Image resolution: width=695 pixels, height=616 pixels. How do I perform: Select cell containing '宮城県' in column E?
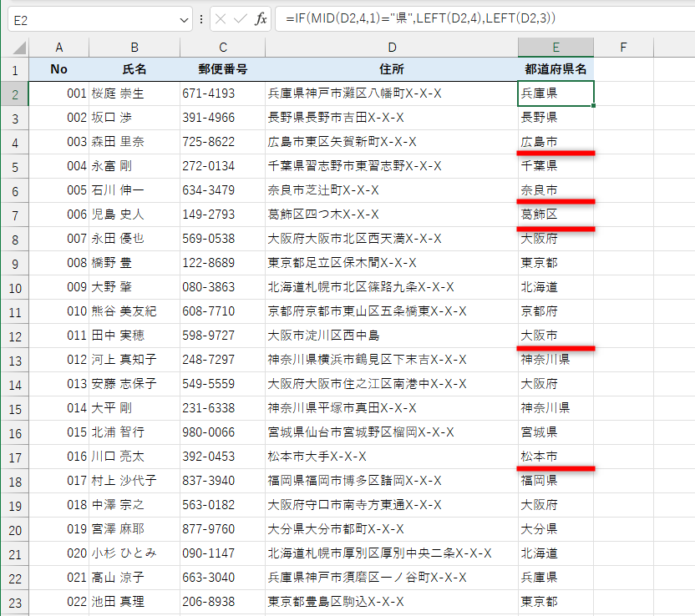pyautogui.click(x=555, y=432)
